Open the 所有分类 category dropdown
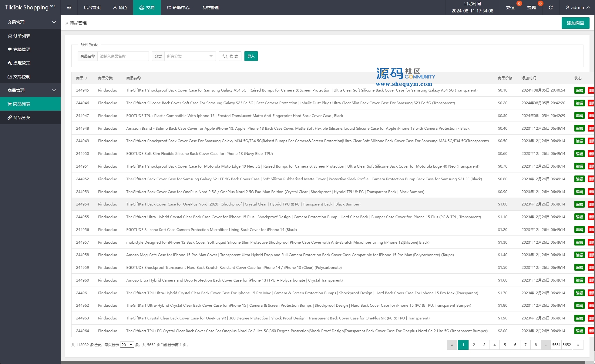The width and height of the screenshot is (595, 364). coord(190,56)
